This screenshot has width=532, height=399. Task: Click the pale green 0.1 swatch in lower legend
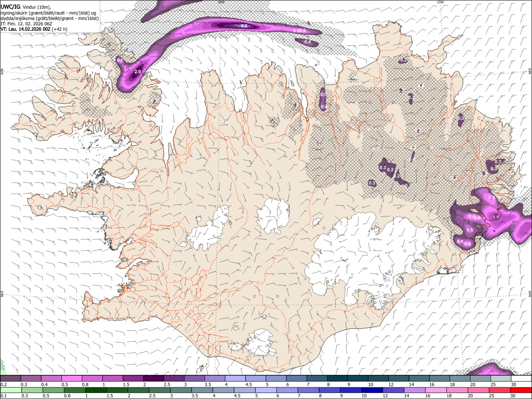[11, 390]
